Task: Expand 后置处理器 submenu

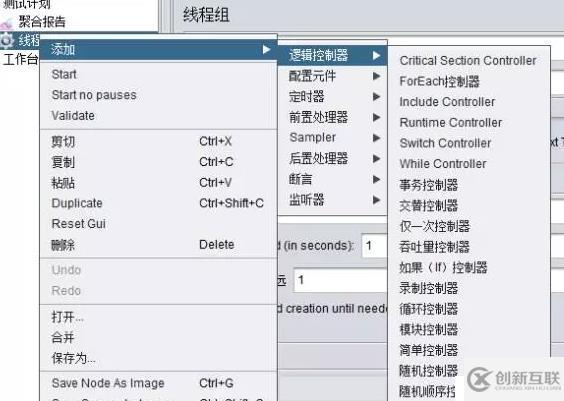Action: click(333, 158)
